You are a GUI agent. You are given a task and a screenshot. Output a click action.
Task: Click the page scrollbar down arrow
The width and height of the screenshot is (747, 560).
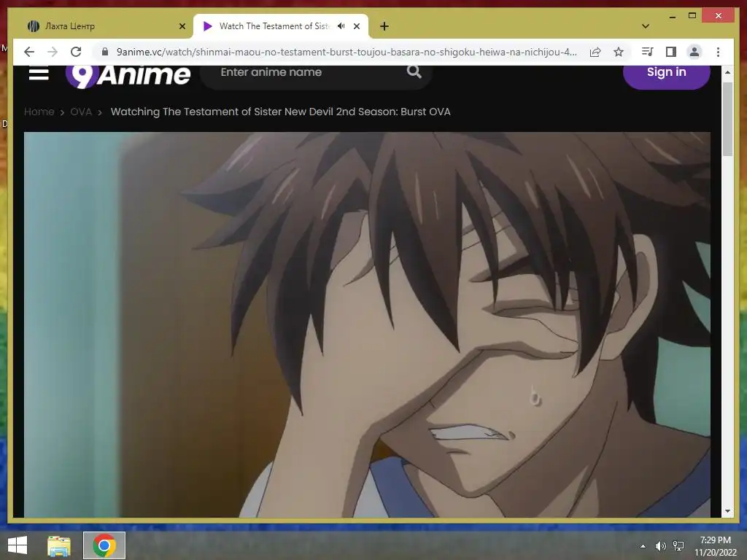727,511
